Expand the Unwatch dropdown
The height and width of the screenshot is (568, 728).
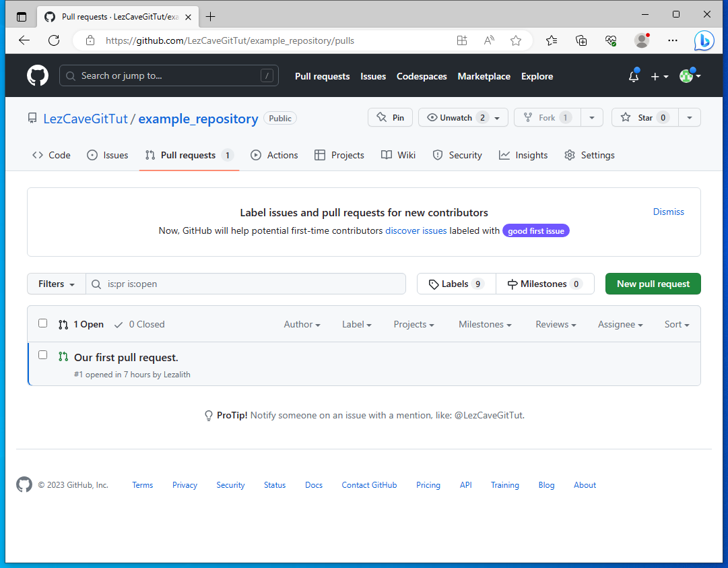click(x=463, y=117)
